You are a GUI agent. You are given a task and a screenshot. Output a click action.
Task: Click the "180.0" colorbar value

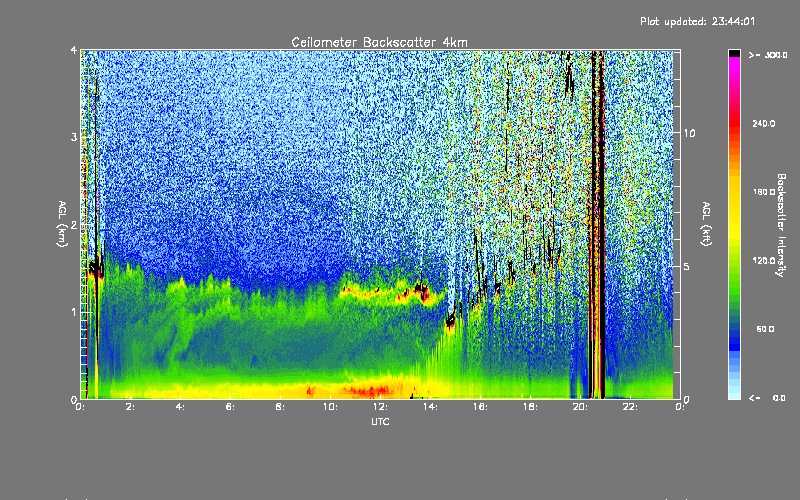[764, 192]
